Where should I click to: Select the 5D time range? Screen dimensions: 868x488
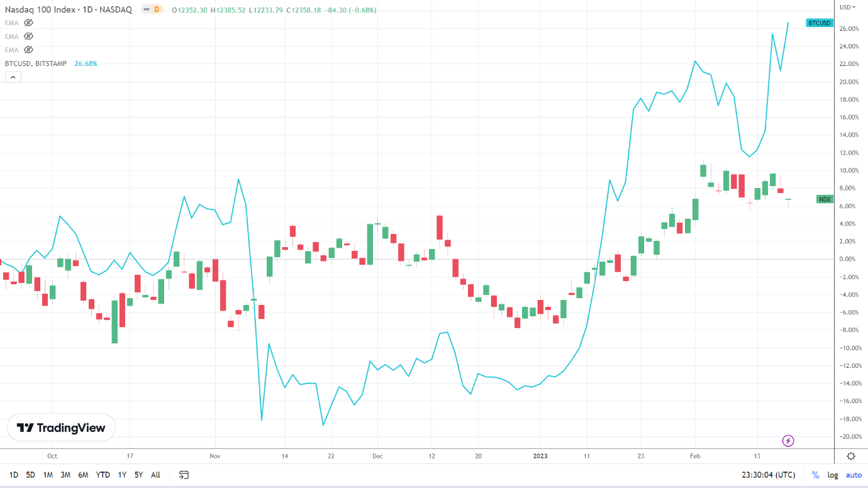pyautogui.click(x=30, y=475)
